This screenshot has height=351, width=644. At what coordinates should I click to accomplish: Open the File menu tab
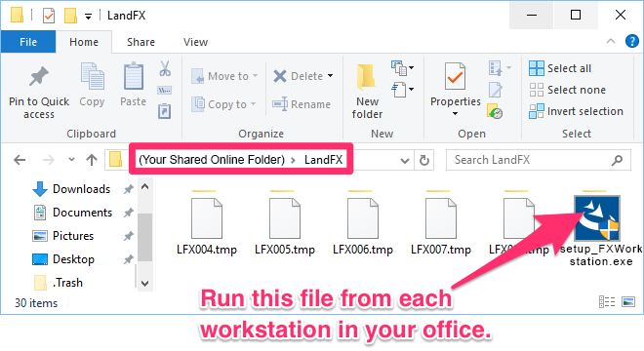(28, 42)
